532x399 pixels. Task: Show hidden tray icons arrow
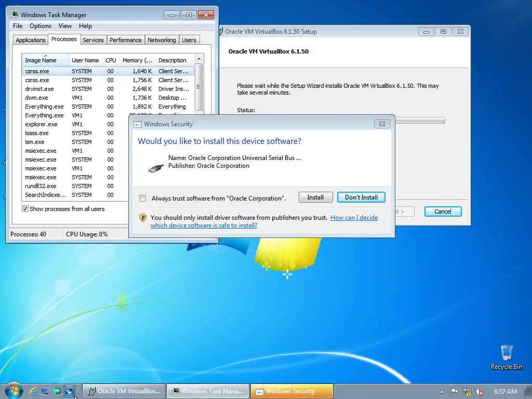coord(442,392)
